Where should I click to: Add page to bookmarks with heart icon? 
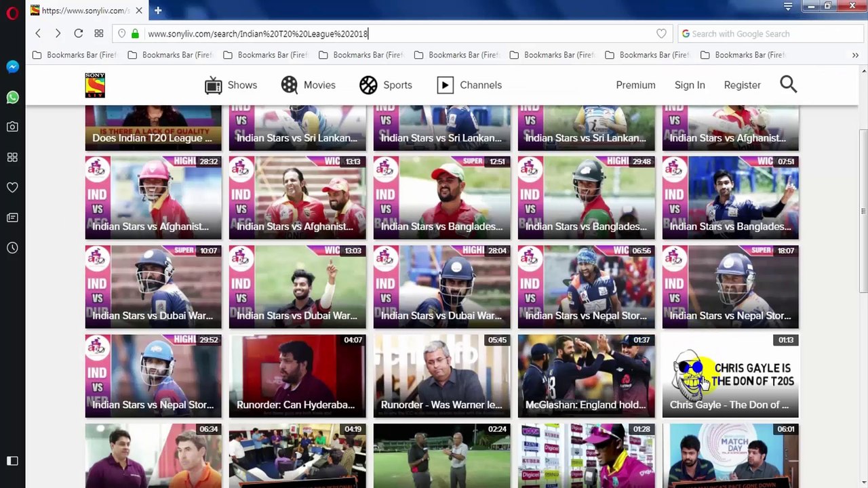(661, 33)
